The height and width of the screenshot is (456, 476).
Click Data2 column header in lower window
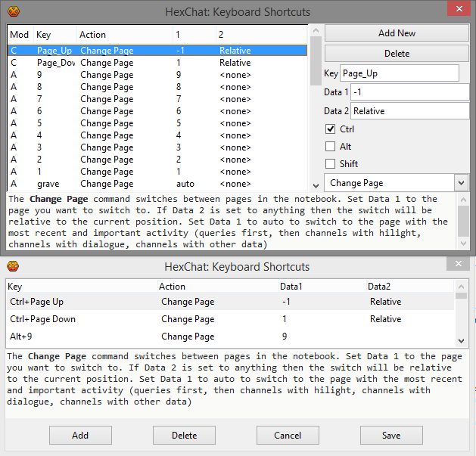click(410, 286)
